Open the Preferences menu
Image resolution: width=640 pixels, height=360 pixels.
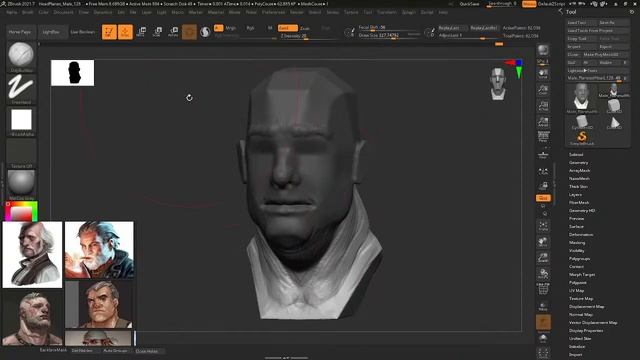coord(273,12)
